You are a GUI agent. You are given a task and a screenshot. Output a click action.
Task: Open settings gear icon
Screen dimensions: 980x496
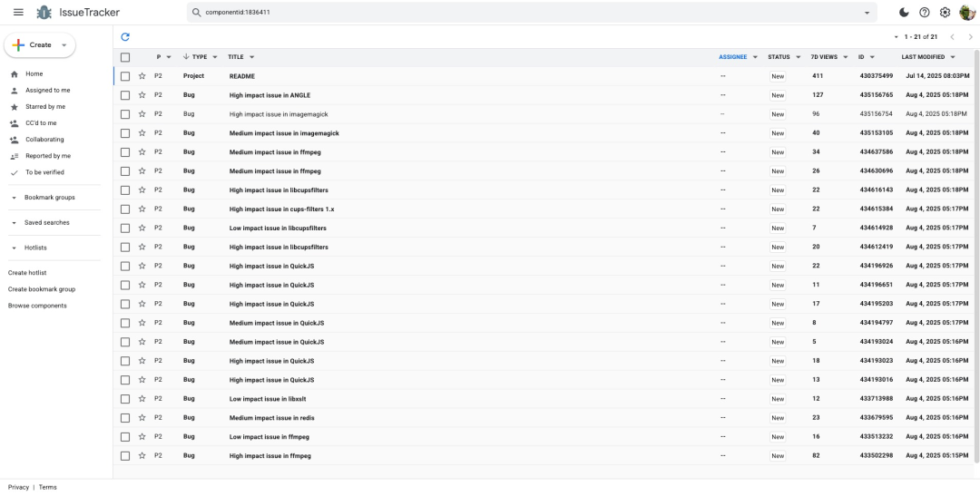pyautogui.click(x=945, y=13)
